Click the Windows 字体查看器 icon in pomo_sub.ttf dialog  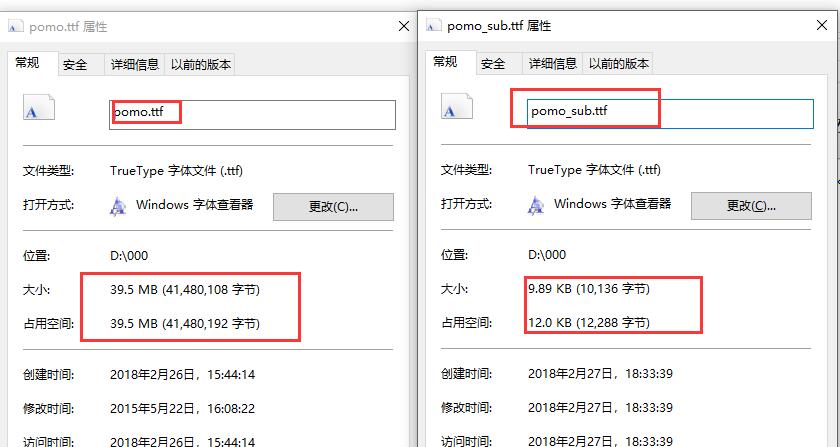click(x=536, y=205)
